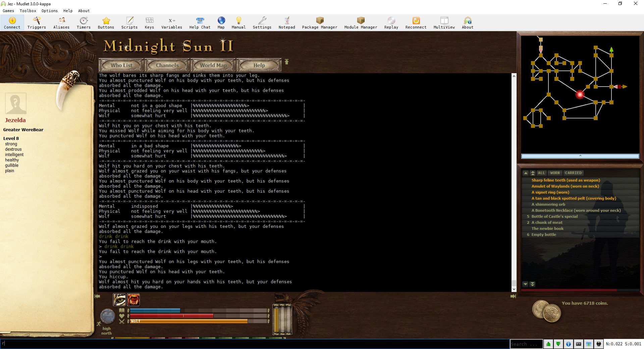Open the Toolbox menu
The width and height of the screenshot is (644, 349).
[28, 11]
